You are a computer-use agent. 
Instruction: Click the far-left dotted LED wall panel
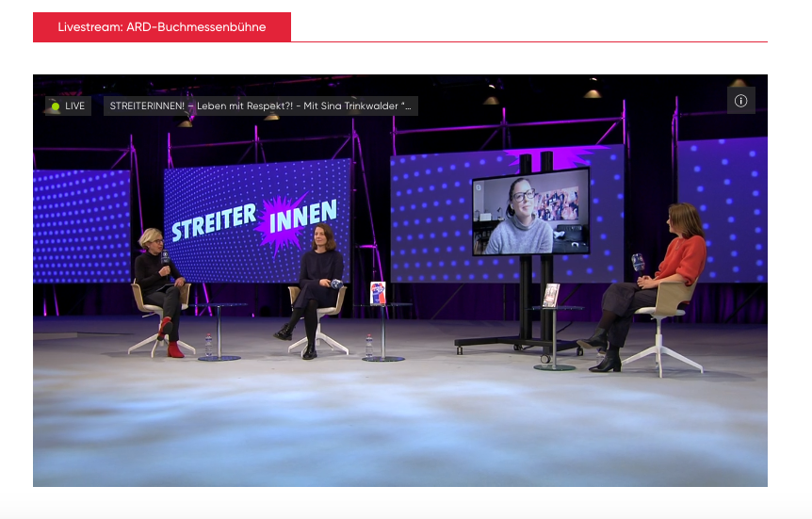click(x=80, y=226)
